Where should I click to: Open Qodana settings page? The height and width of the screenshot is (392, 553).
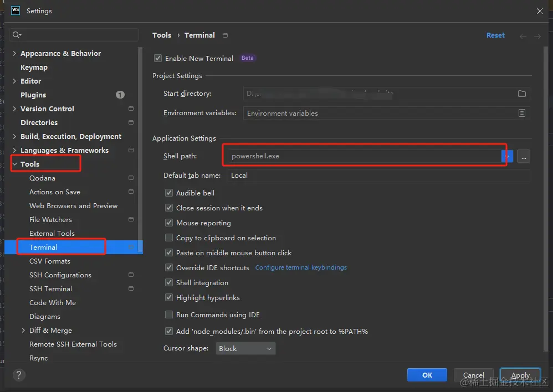(x=42, y=178)
